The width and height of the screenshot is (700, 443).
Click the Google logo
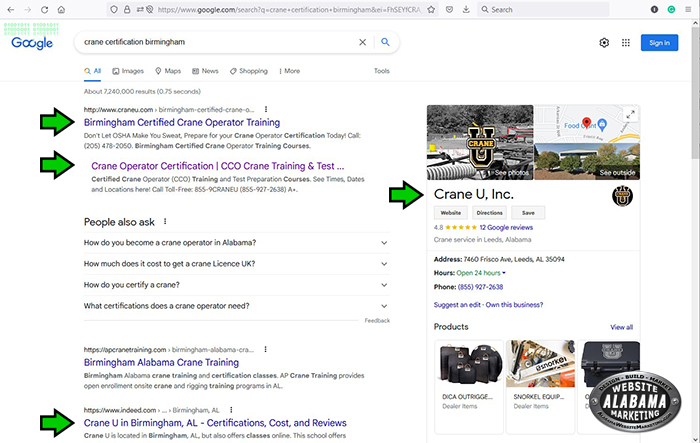[32, 43]
